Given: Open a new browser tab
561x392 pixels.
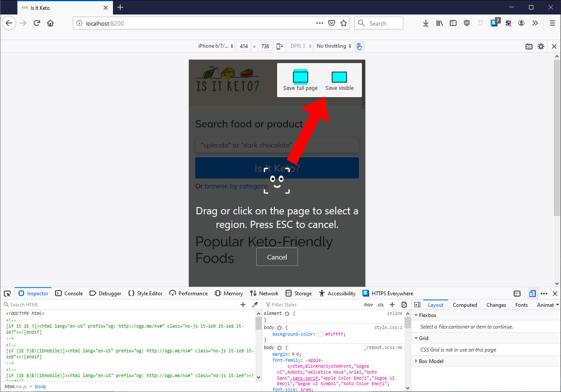Looking at the screenshot, I should coord(120,7).
